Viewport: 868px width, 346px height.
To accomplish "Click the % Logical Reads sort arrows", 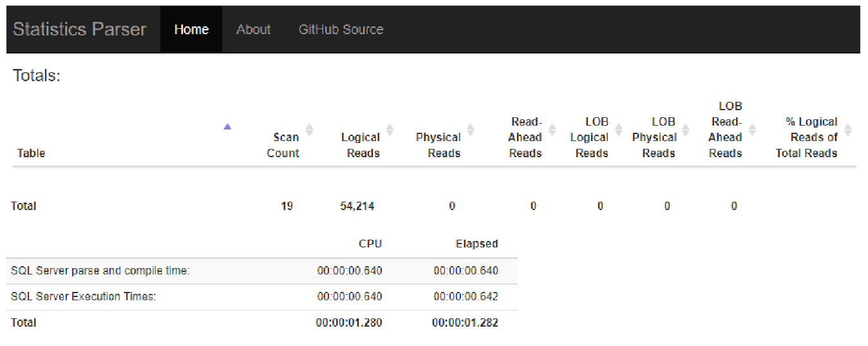I will (x=847, y=130).
